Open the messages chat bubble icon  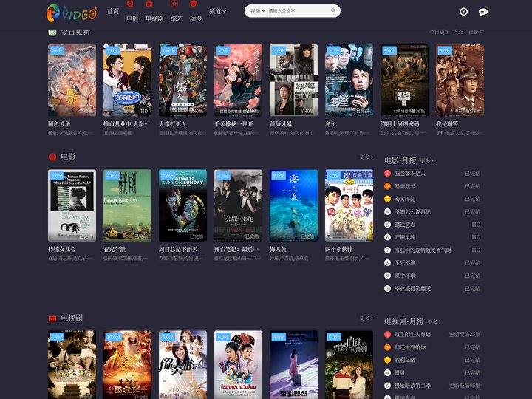coord(483,13)
